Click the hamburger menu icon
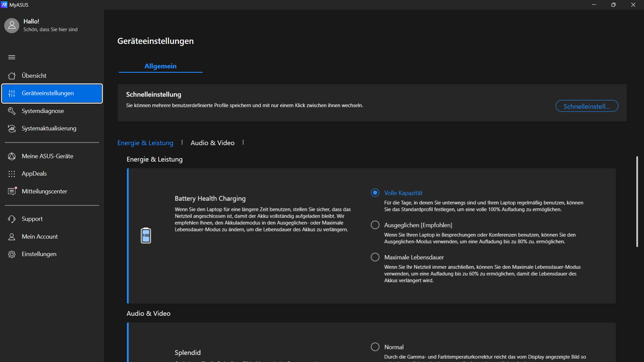 coord(12,57)
